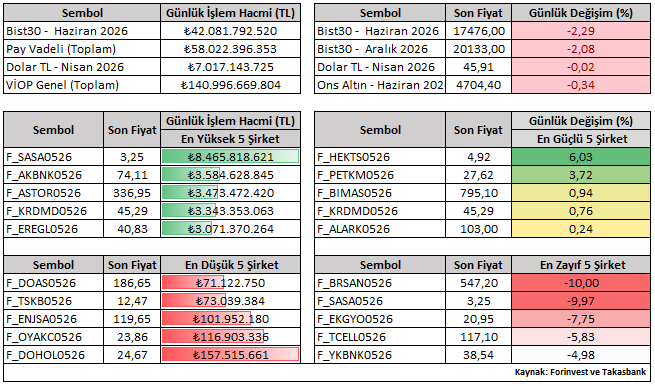Screen dimensions: 655x386
Task: Click the F_YKBNK0526 last price 38,54
Action: click(478, 355)
